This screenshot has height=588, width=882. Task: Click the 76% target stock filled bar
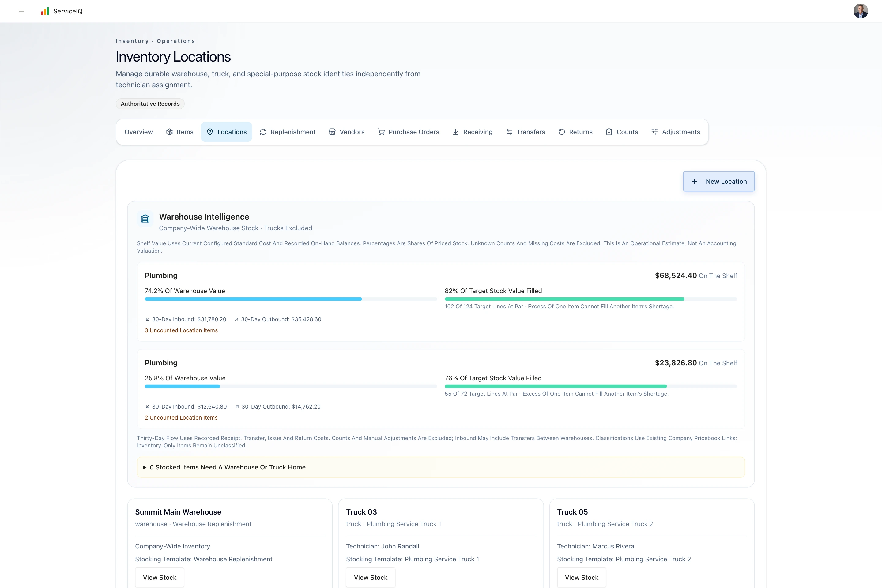[591, 386]
